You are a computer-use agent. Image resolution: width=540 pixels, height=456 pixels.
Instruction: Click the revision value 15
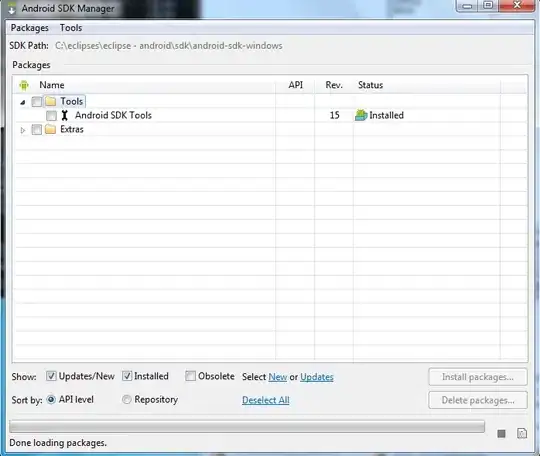point(334,115)
